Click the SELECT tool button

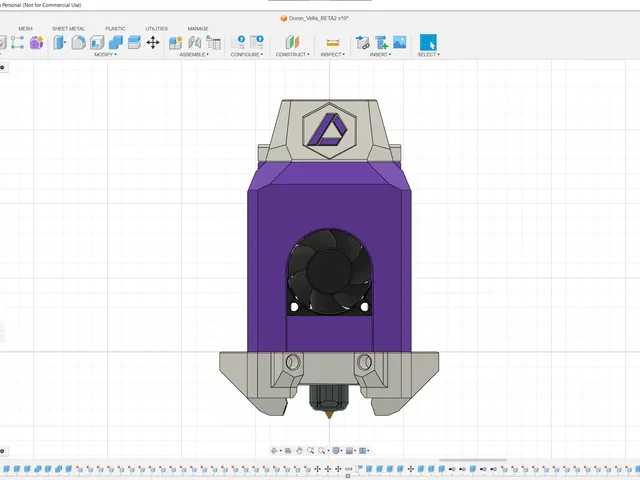point(428,42)
